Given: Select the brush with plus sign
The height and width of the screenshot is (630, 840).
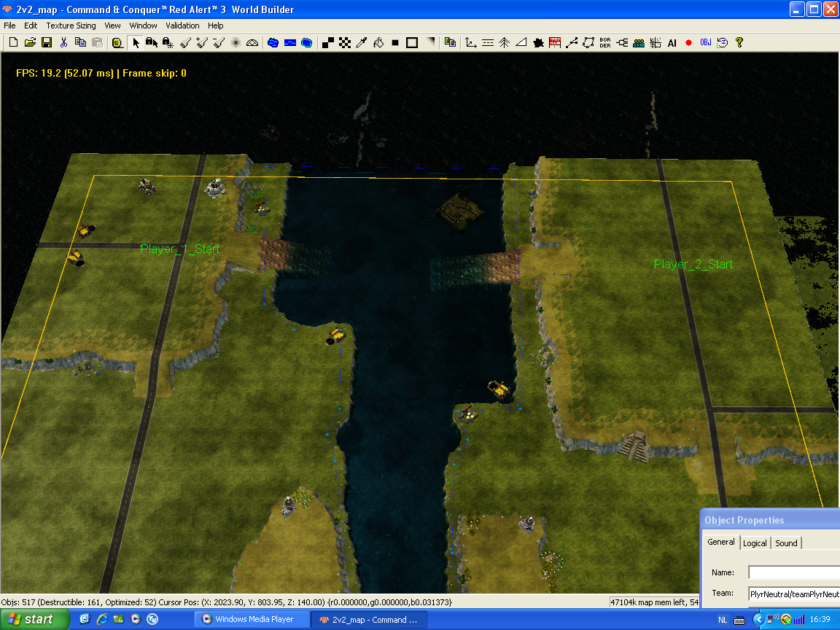Looking at the screenshot, I should (202, 42).
